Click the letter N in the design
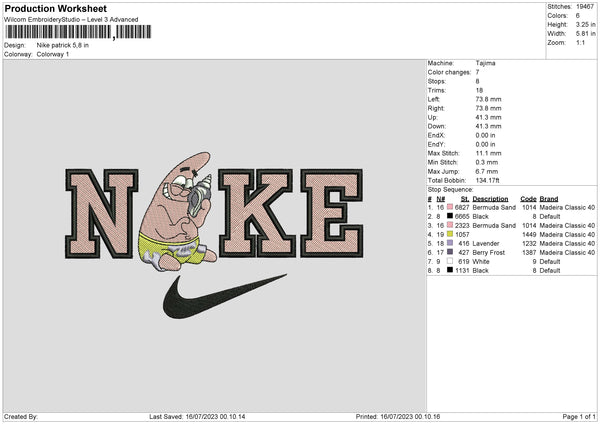Viewport: 600px width, 424px height. 102,214
